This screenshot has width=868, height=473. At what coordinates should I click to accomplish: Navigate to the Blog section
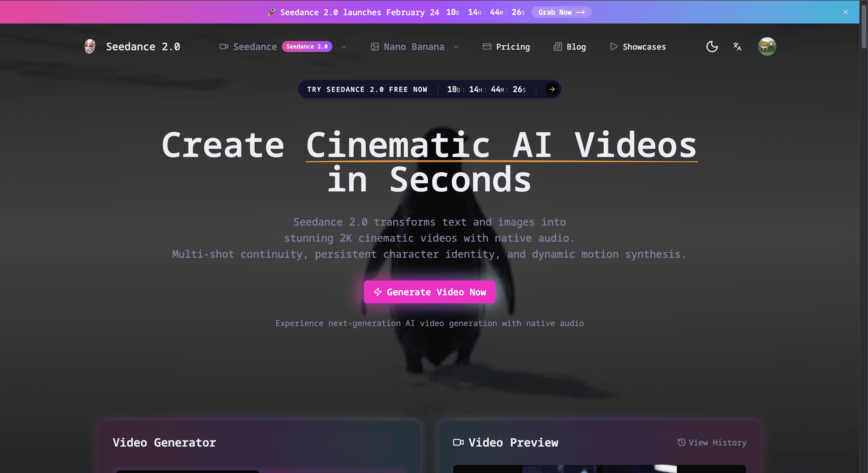[x=576, y=46]
